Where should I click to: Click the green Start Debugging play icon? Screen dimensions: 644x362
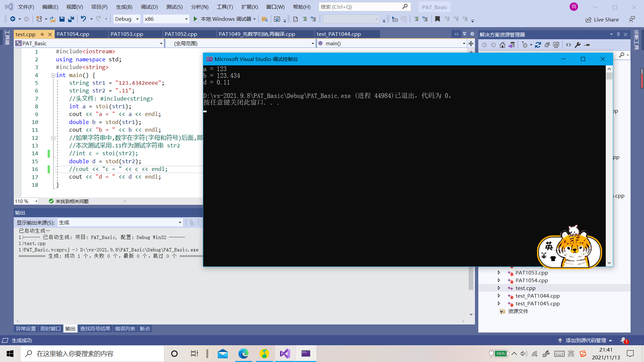[x=196, y=19]
